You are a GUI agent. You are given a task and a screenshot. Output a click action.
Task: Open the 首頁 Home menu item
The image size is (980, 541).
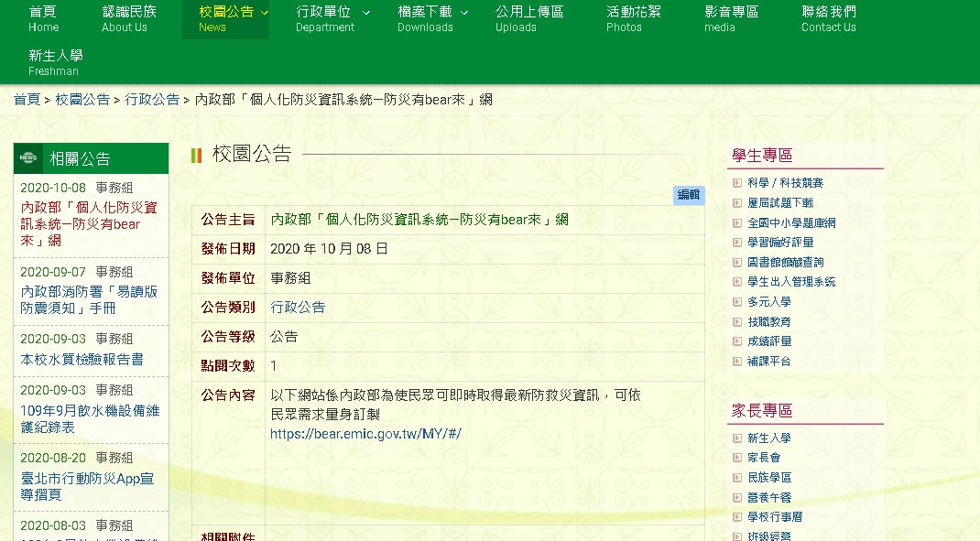pyautogui.click(x=43, y=18)
